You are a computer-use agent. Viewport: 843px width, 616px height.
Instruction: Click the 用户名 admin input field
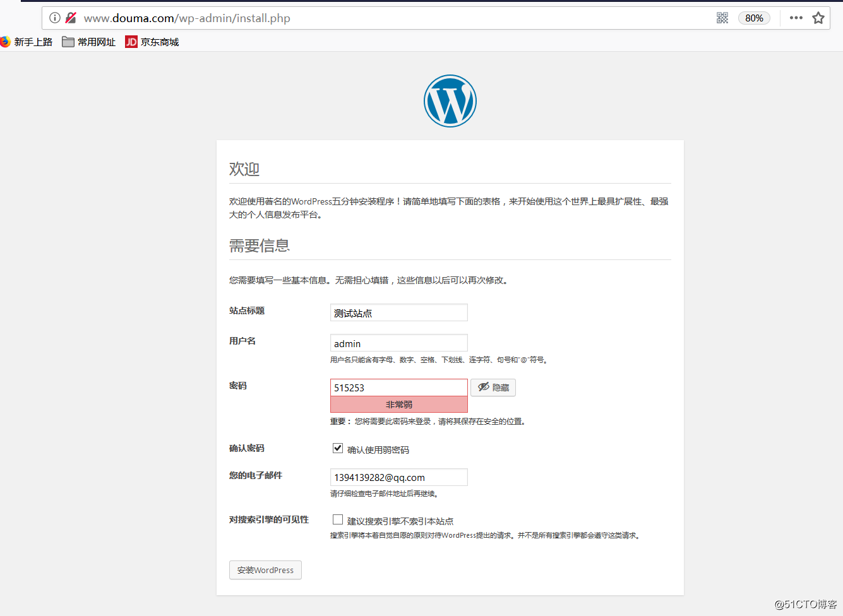pyautogui.click(x=399, y=343)
